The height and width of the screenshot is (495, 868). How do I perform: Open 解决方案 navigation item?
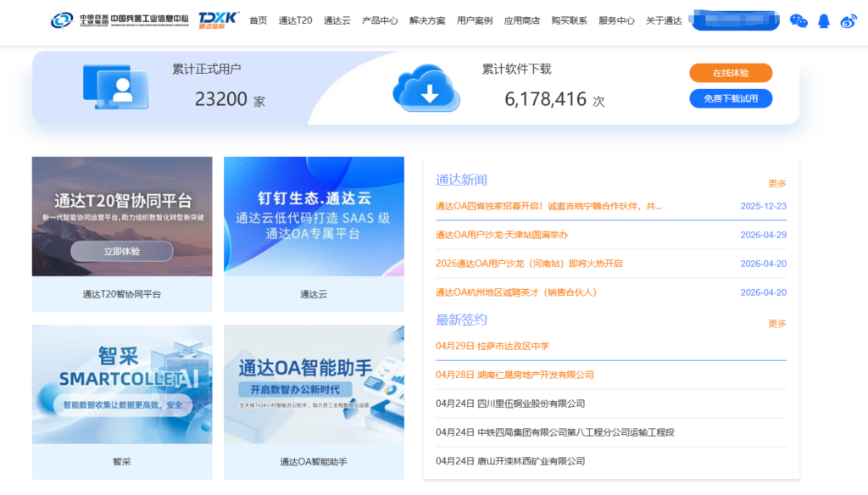tap(427, 20)
